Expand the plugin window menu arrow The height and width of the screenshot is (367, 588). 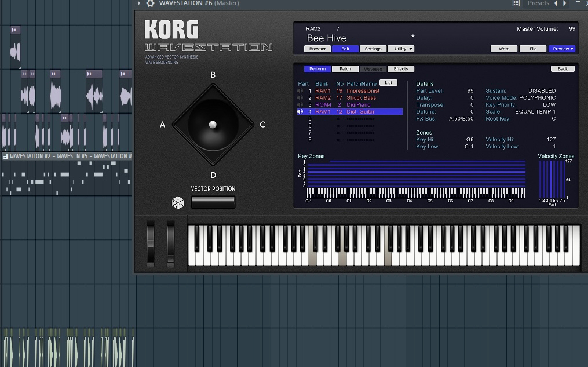coord(139,3)
